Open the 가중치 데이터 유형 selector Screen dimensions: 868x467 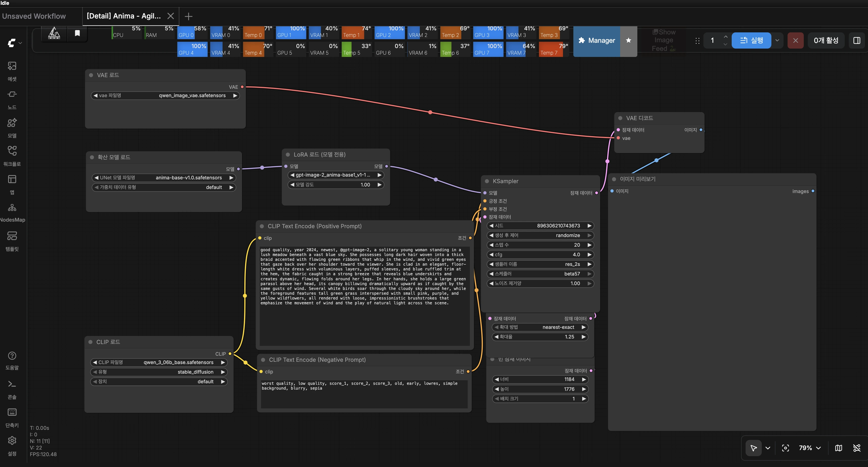click(164, 187)
